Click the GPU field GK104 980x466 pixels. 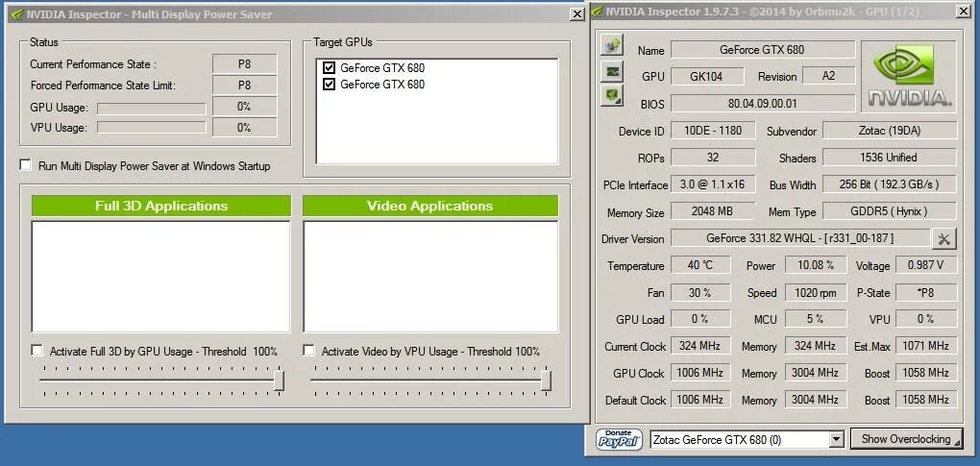(707, 76)
